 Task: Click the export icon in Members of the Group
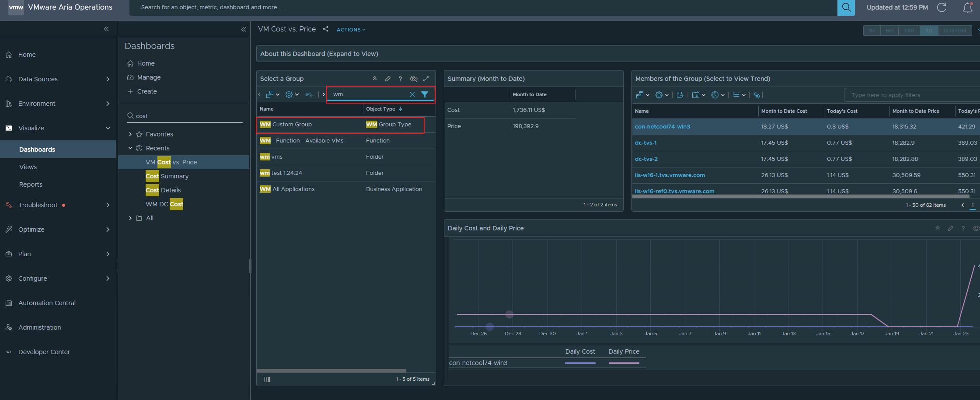(680, 95)
